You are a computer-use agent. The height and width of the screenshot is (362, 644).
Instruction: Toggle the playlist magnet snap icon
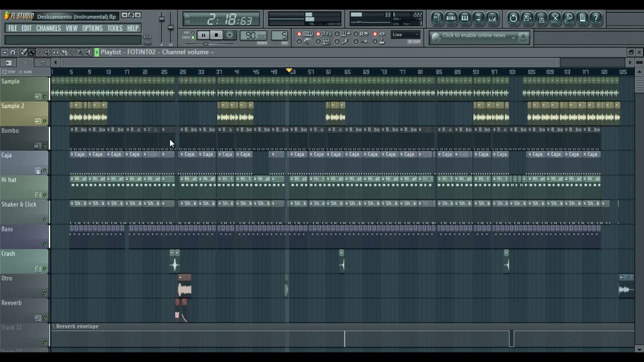(13, 52)
